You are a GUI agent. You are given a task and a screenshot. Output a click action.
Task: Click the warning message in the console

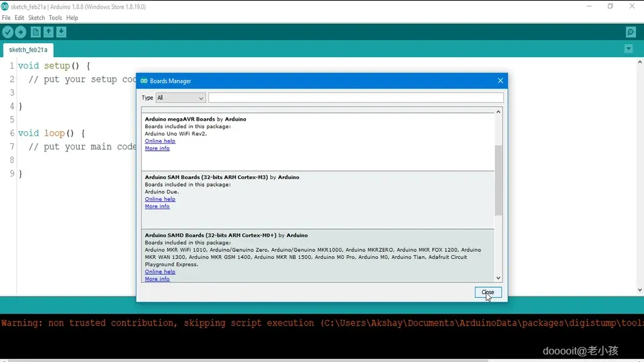pyautogui.click(x=322, y=323)
